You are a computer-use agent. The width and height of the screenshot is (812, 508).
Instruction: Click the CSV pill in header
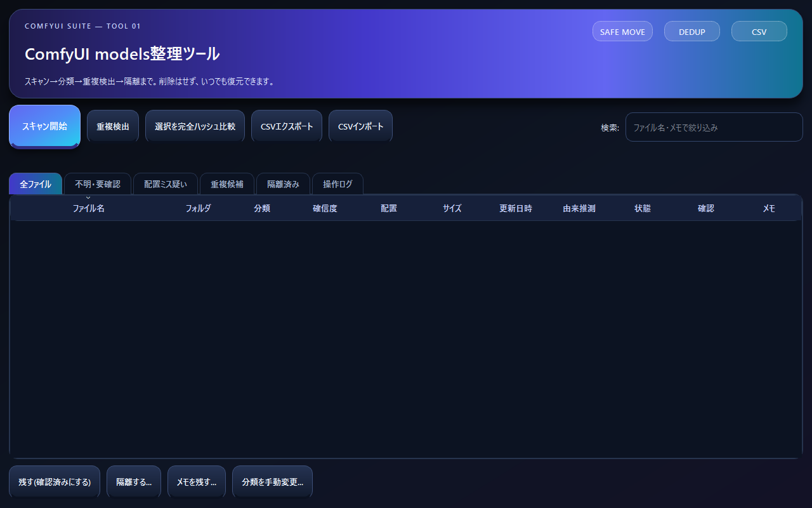coord(759,32)
